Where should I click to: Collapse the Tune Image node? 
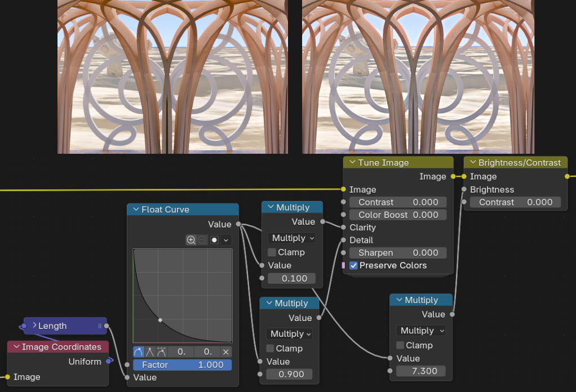352,163
